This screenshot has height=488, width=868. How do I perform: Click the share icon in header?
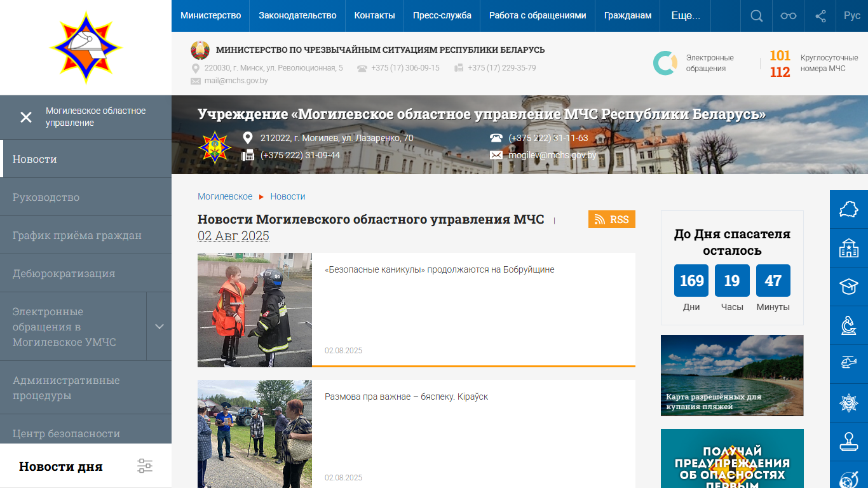pos(820,16)
